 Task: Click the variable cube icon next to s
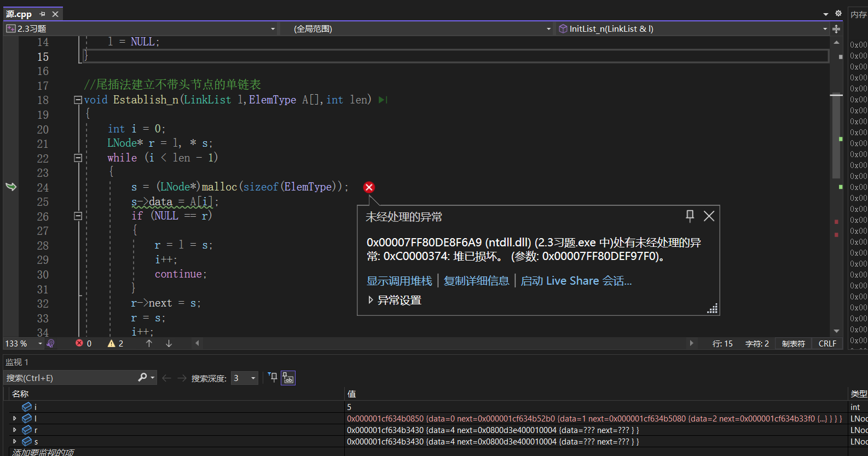26,441
